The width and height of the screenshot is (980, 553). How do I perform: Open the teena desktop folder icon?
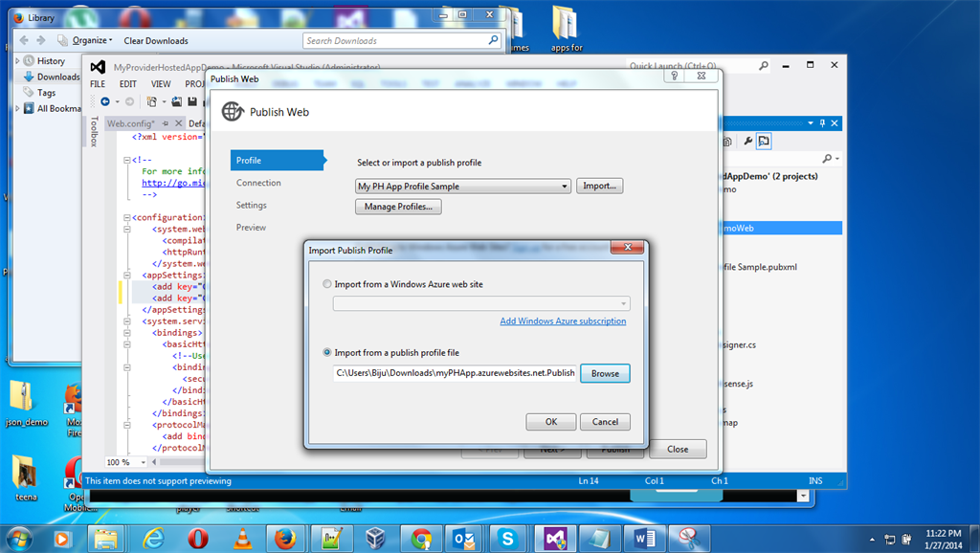click(x=26, y=478)
